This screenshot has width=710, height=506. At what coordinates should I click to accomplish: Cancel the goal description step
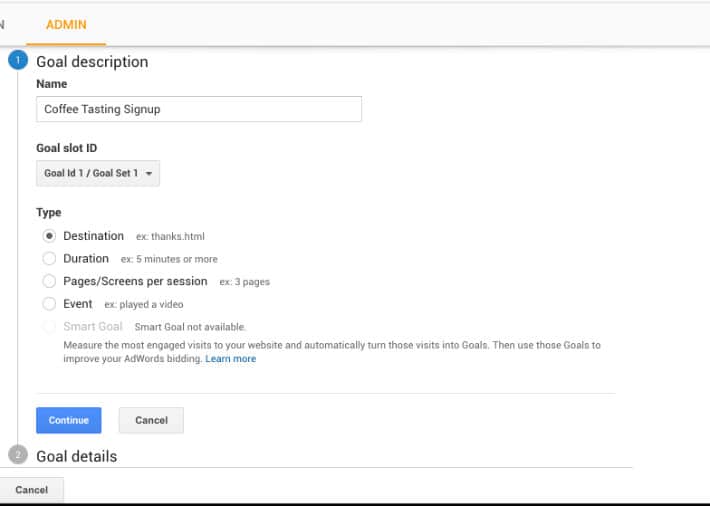point(151,420)
